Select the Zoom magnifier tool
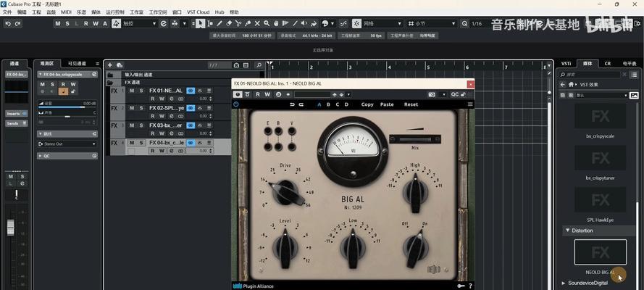Screen dimensions: 644x290 pyautogui.click(x=267, y=23)
